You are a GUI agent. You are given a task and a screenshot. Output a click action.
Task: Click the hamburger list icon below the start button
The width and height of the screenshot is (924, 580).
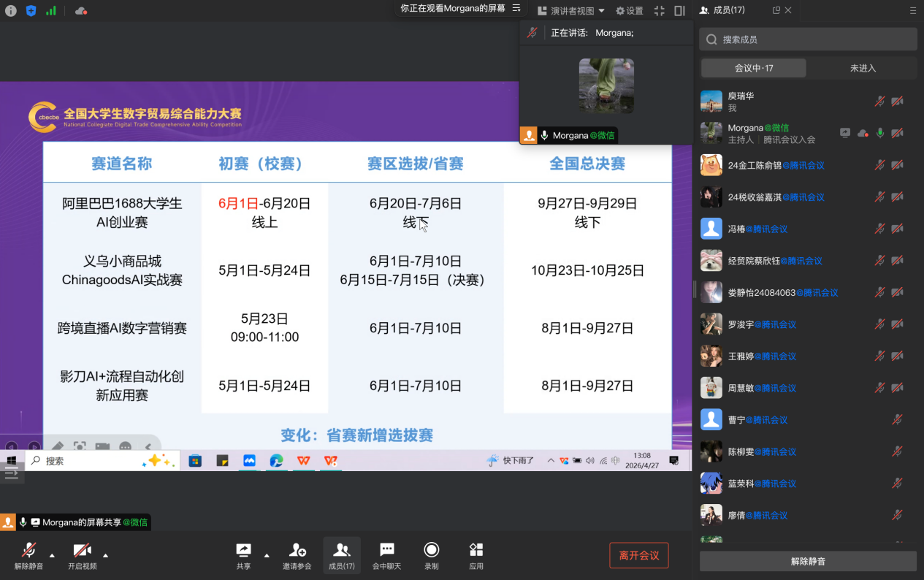click(11, 473)
